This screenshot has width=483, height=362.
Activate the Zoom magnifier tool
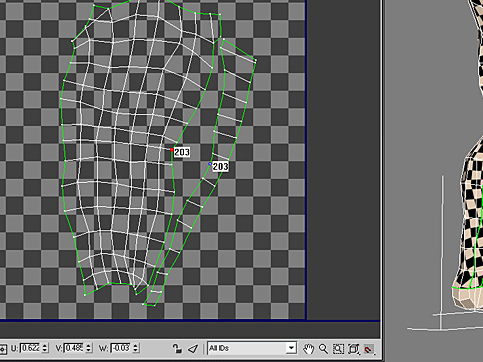point(323,349)
